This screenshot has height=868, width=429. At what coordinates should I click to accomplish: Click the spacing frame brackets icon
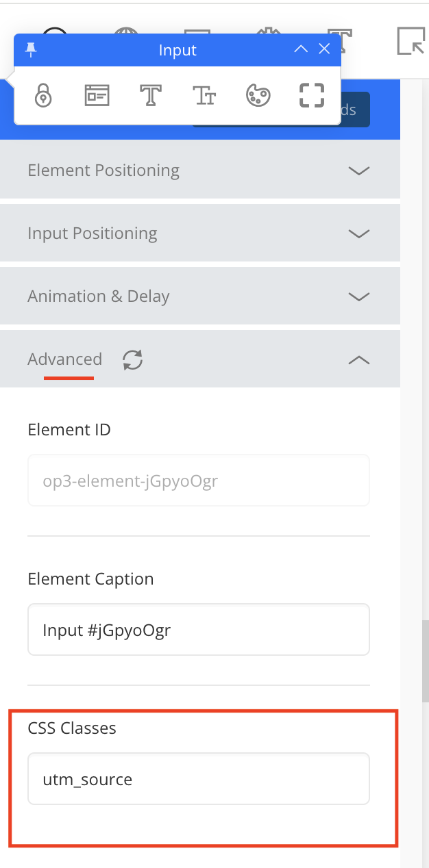coord(312,96)
